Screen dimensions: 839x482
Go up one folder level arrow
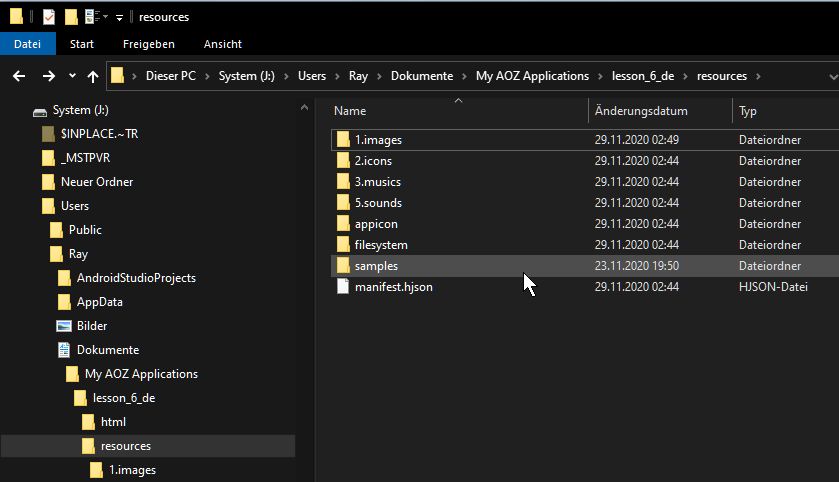pyautogui.click(x=93, y=76)
